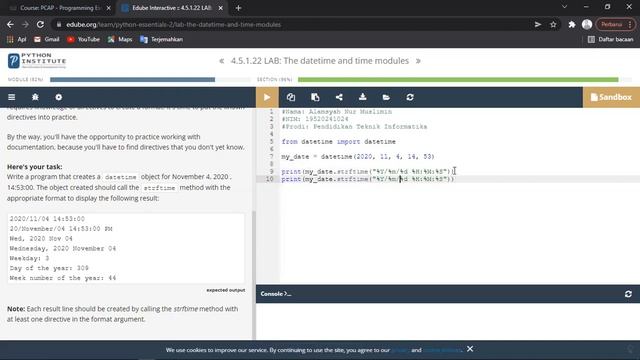Close the Course: PCAP tab

(108, 8)
